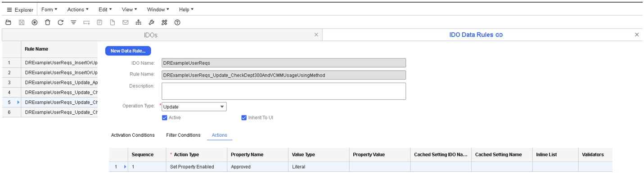
Task: Open the Actions menu in menu bar
Action: 78,9
